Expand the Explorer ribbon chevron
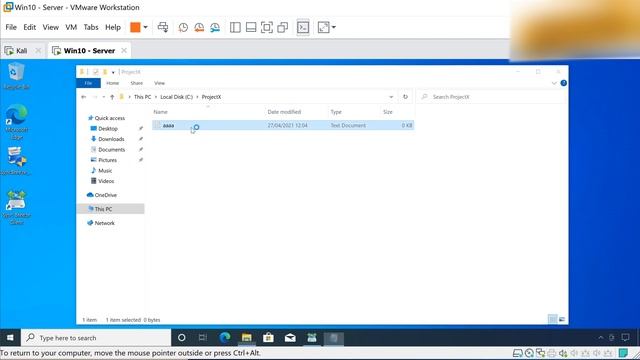This screenshot has height=360, width=640. point(554,83)
